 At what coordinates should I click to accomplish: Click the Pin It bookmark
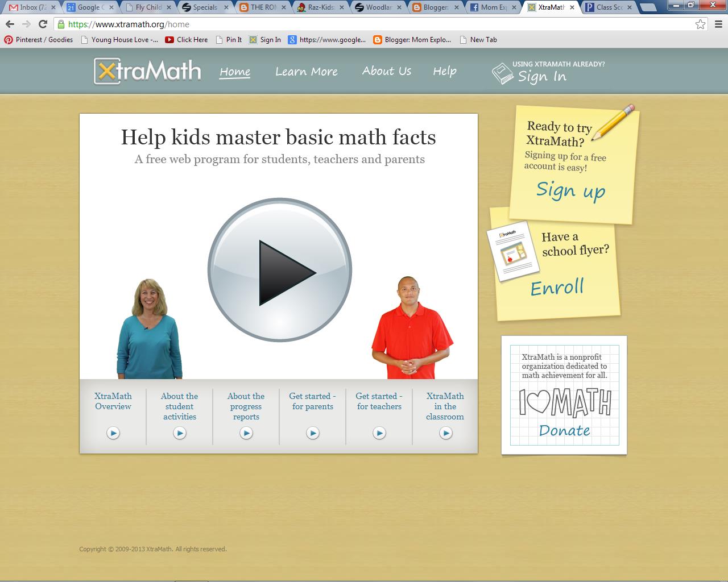(229, 40)
